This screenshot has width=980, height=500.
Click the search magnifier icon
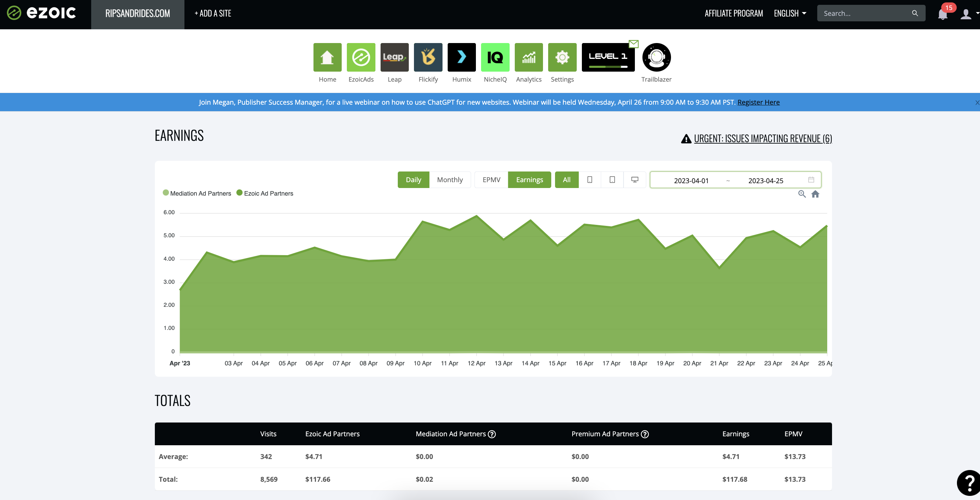pyautogui.click(x=915, y=13)
